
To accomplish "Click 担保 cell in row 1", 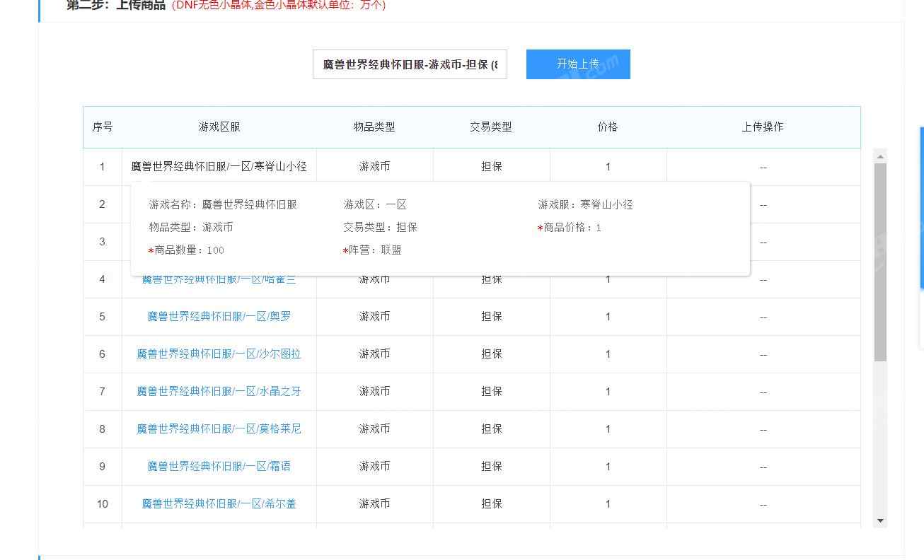I will tap(491, 167).
